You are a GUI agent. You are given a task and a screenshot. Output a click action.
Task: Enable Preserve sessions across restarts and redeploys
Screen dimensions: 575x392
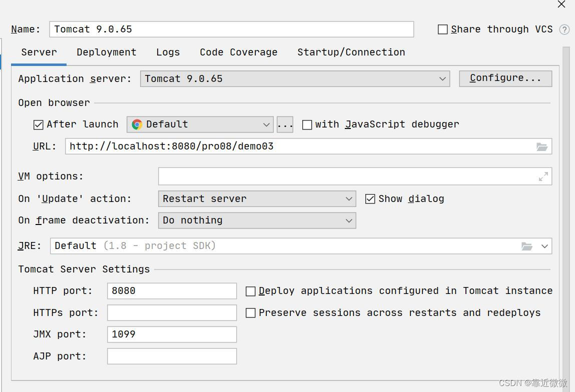click(250, 313)
